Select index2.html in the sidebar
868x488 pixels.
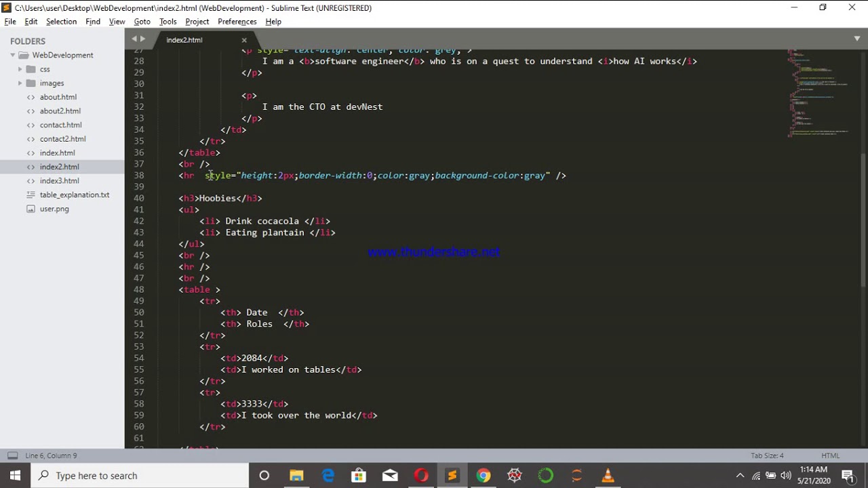60,167
